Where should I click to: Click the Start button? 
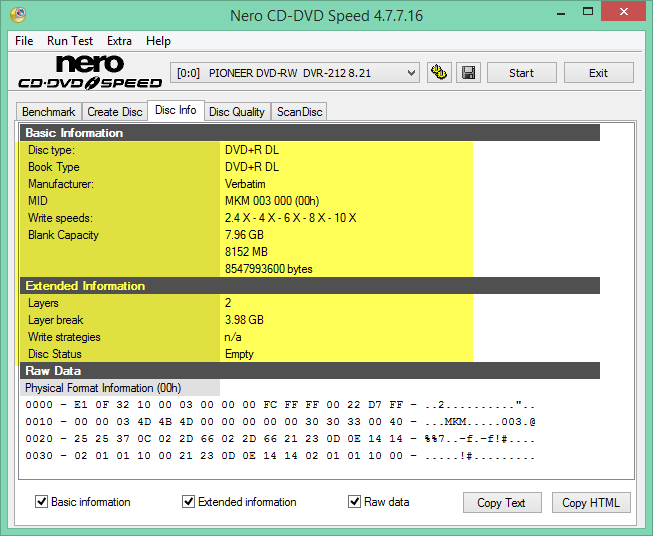[x=521, y=73]
